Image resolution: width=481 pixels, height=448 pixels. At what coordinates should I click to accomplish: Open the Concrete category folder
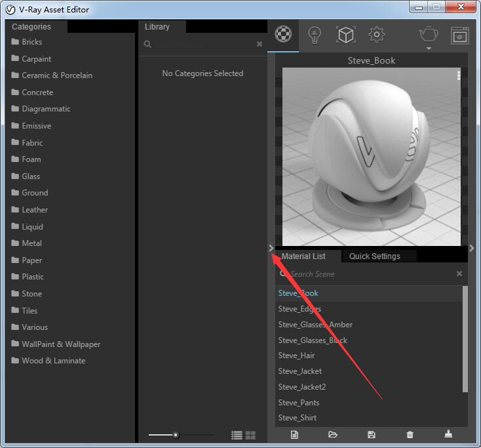click(x=32, y=92)
